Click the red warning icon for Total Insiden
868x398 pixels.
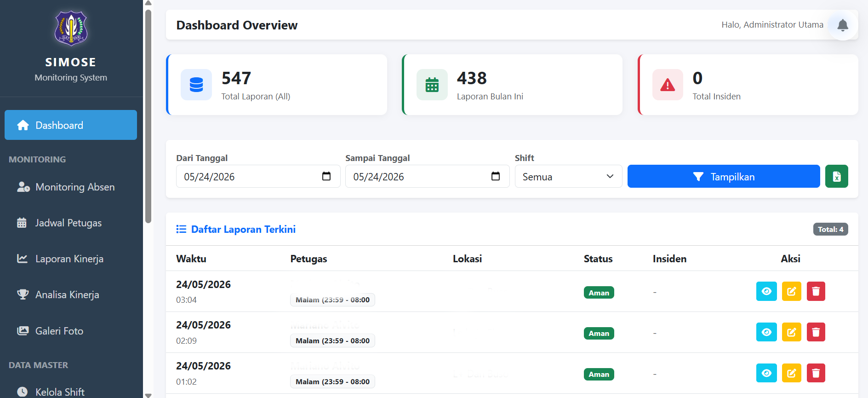(x=668, y=85)
